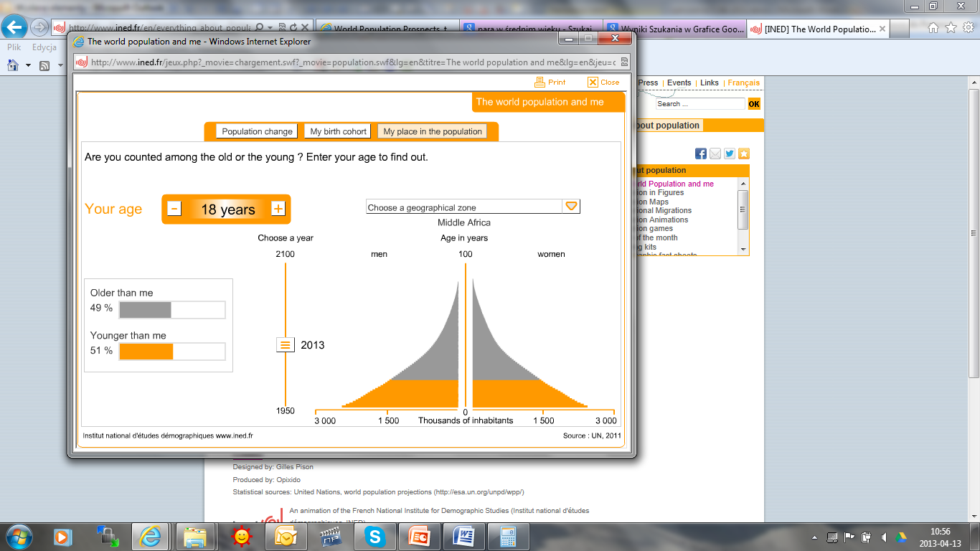Switch to Wyniki Szukania w Grafice tab

[x=674, y=29]
